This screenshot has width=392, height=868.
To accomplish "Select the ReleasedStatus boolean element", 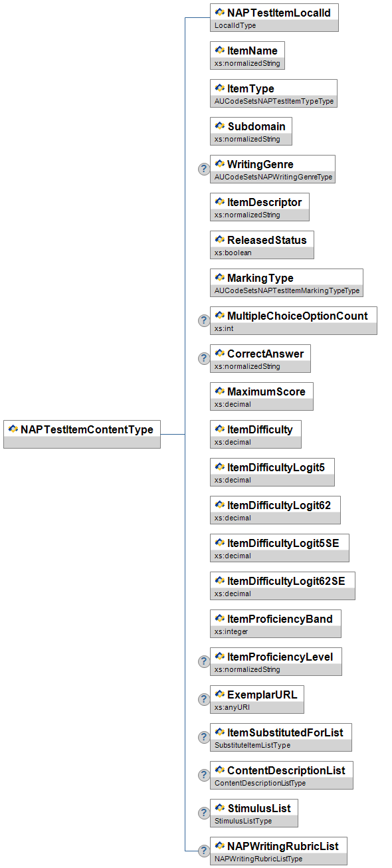I will (x=262, y=245).
